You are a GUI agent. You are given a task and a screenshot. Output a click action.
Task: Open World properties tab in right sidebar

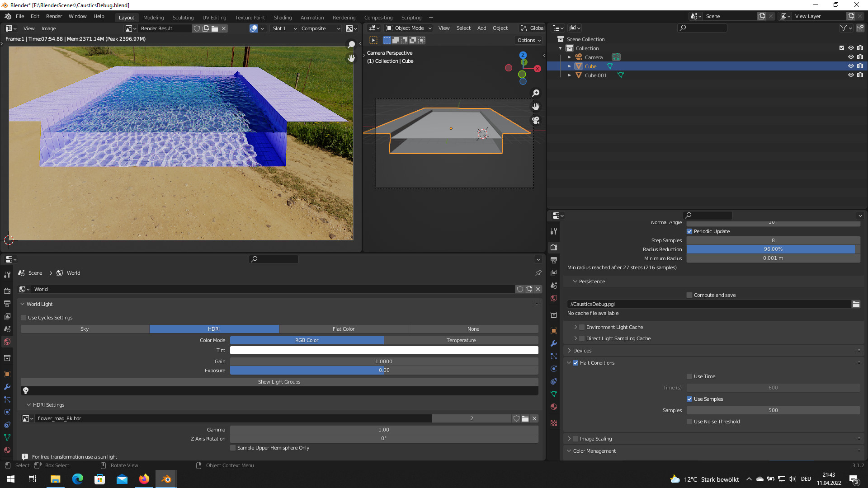click(554, 298)
